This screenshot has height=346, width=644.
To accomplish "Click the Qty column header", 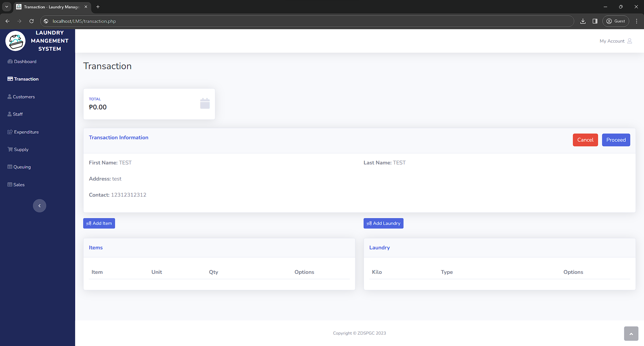I will (x=213, y=272).
